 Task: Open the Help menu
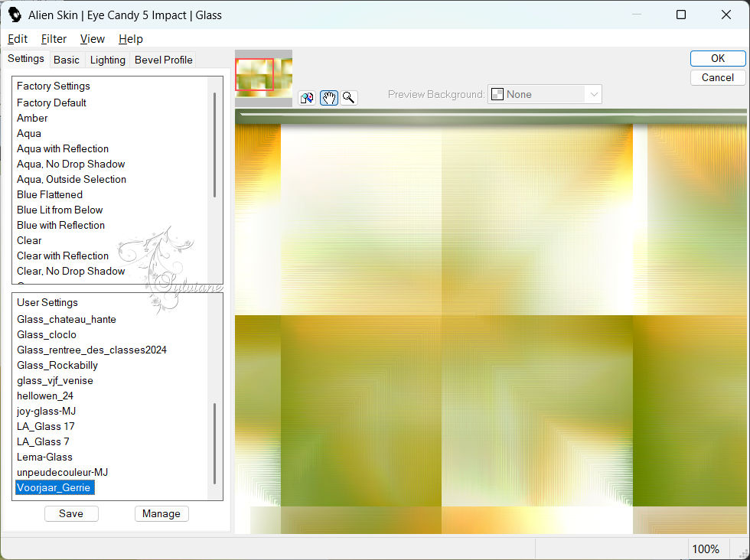pos(131,39)
